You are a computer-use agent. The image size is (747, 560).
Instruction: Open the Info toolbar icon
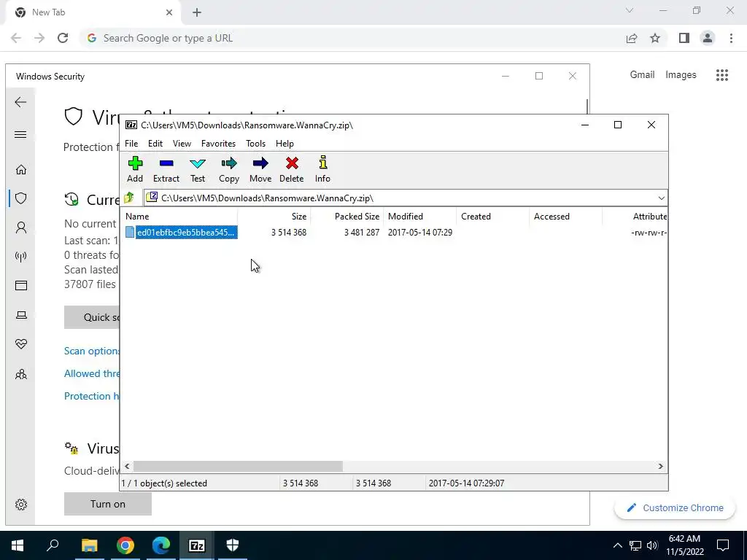tap(322, 169)
